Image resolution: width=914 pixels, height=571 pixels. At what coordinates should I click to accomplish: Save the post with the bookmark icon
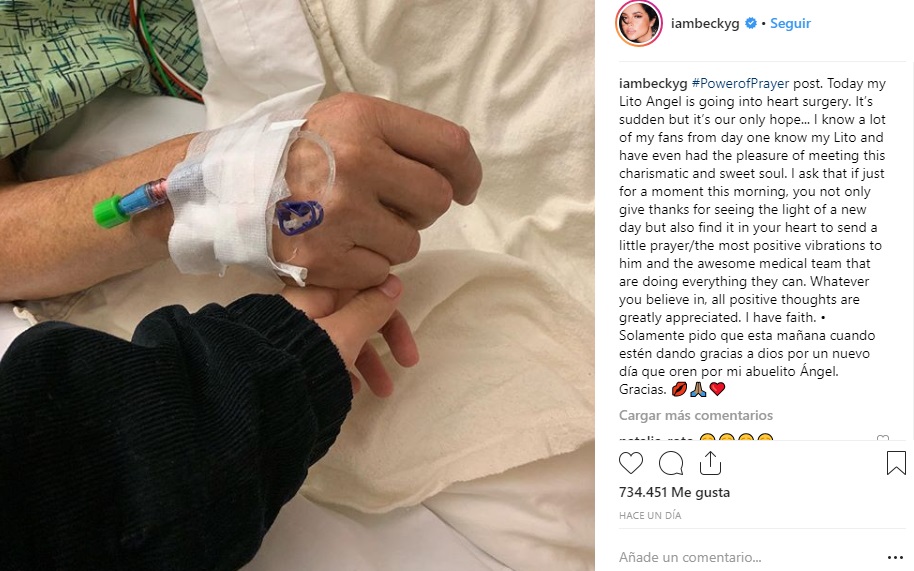[x=896, y=463]
